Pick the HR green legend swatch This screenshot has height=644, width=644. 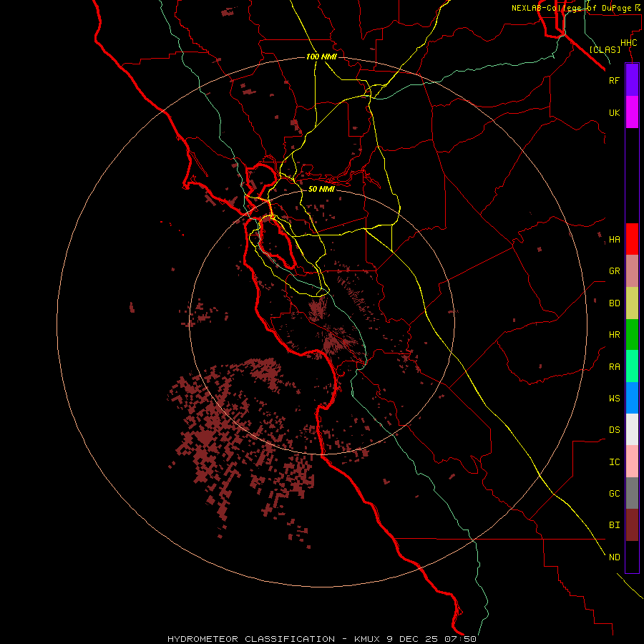click(x=632, y=335)
